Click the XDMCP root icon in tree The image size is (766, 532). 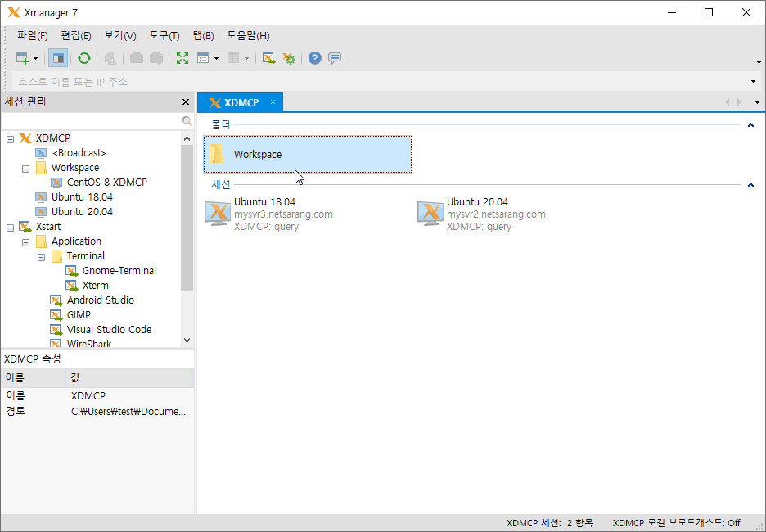pos(25,138)
